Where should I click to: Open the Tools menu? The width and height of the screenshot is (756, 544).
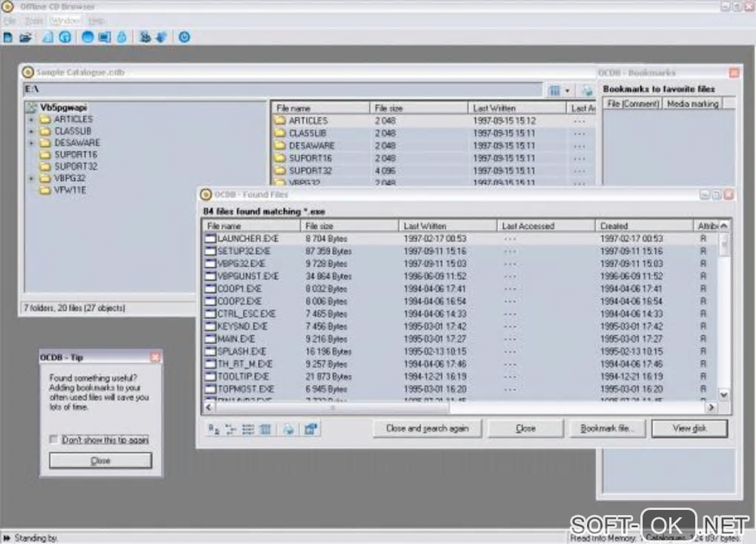pos(34,21)
